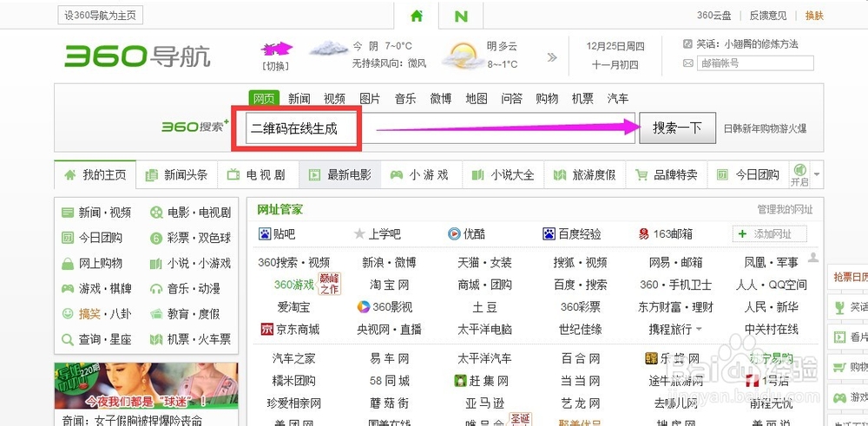Open the 贴吧 paw icon shortcut
Screen dimensions: 868x426
point(265,234)
